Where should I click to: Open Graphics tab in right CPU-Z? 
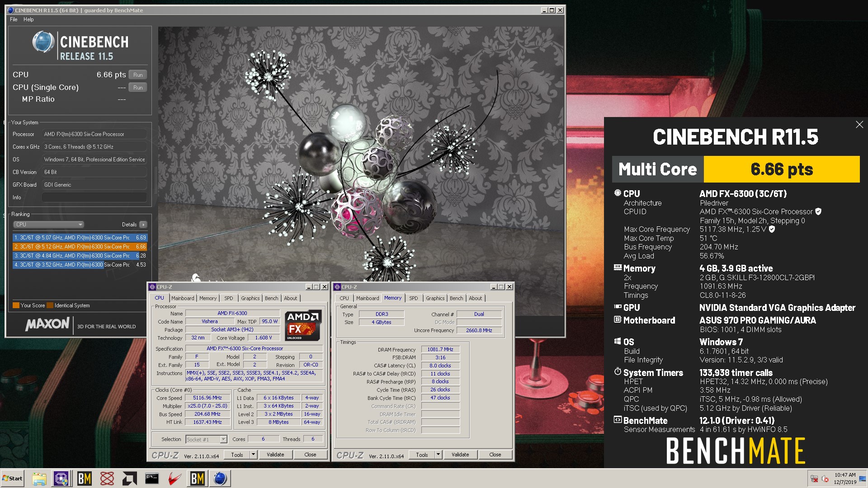[435, 298]
